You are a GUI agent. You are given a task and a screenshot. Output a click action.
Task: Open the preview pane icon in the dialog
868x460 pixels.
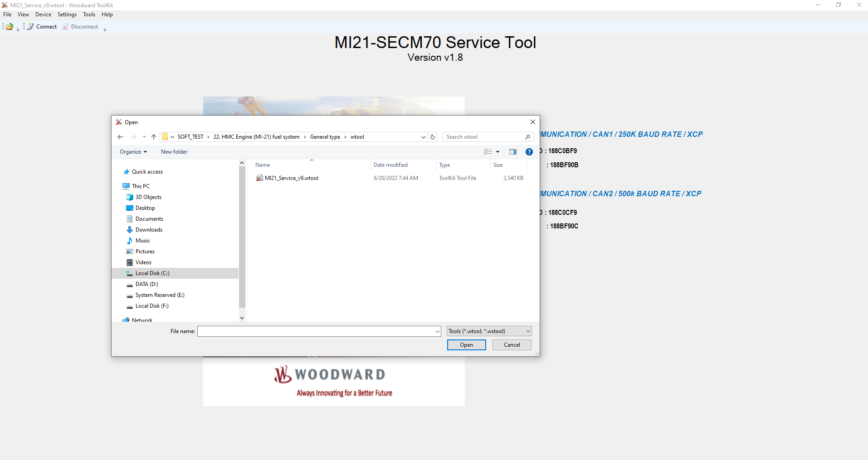pos(512,151)
